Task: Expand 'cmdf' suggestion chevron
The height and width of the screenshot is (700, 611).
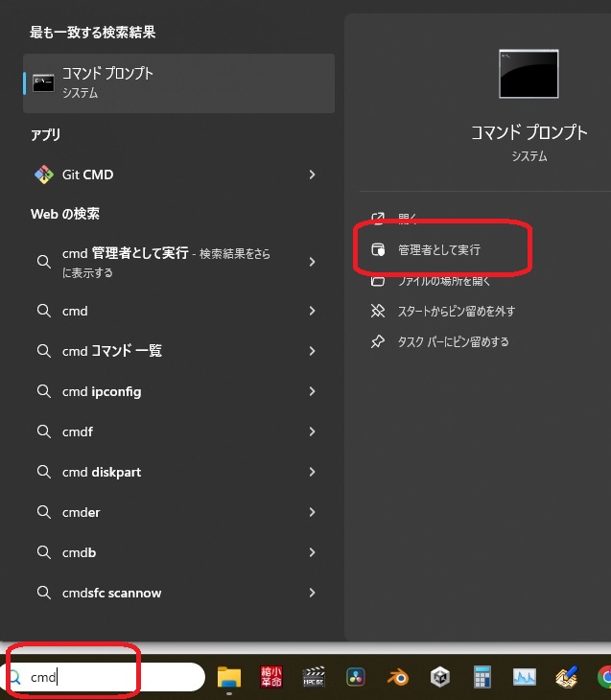Action: tap(312, 432)
